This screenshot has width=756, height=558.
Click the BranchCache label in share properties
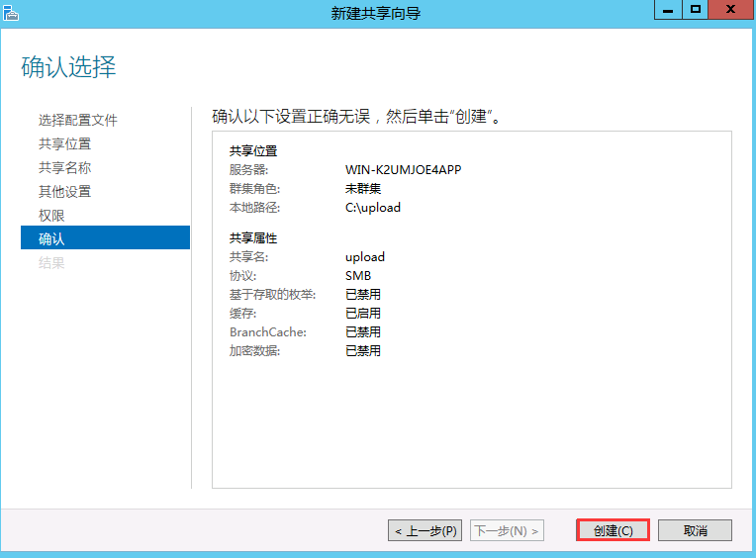pyautogui.click(x=267, y=332)
